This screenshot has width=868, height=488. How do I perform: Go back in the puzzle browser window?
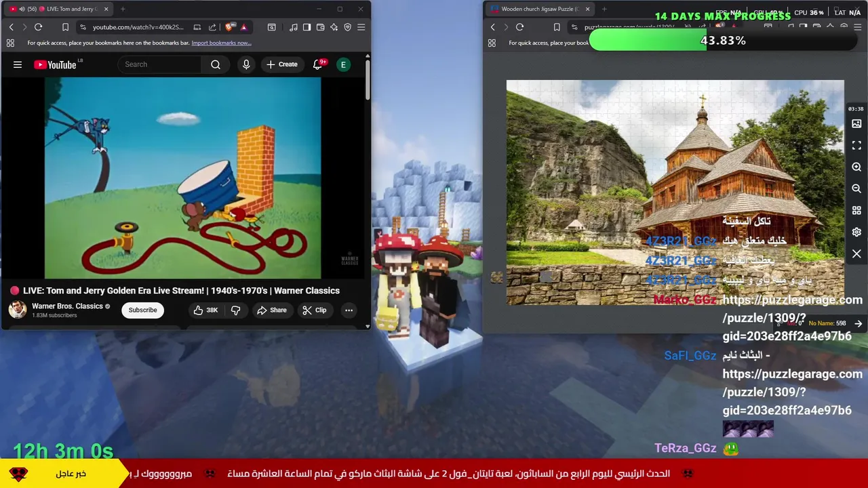pyautogui.click(x=492, y=27)
